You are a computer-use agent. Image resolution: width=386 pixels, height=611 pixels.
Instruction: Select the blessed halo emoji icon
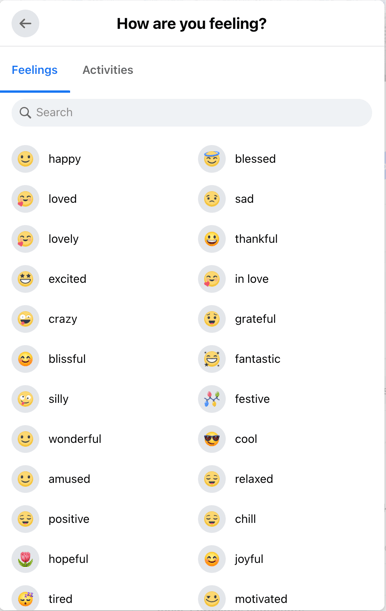click(x=212, y=159)
